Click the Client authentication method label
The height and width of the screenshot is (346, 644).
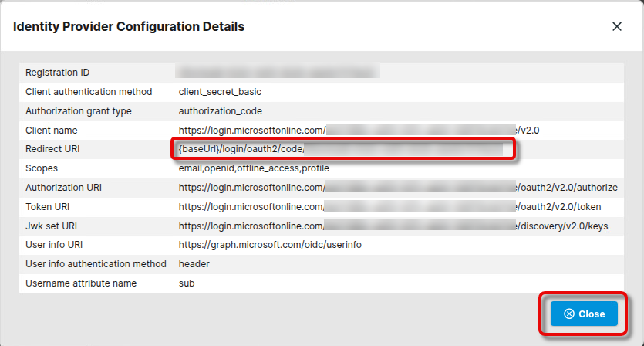(89, 92)
